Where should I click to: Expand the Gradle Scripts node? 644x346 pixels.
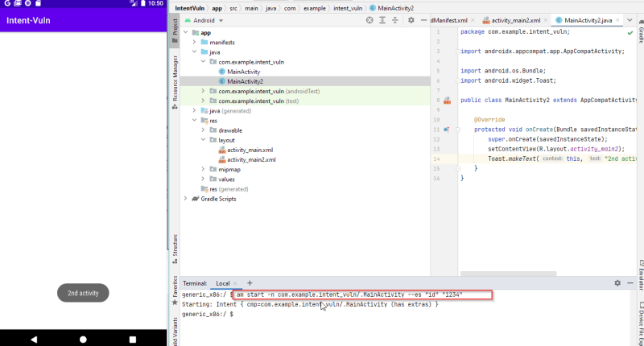click(186, 198)
